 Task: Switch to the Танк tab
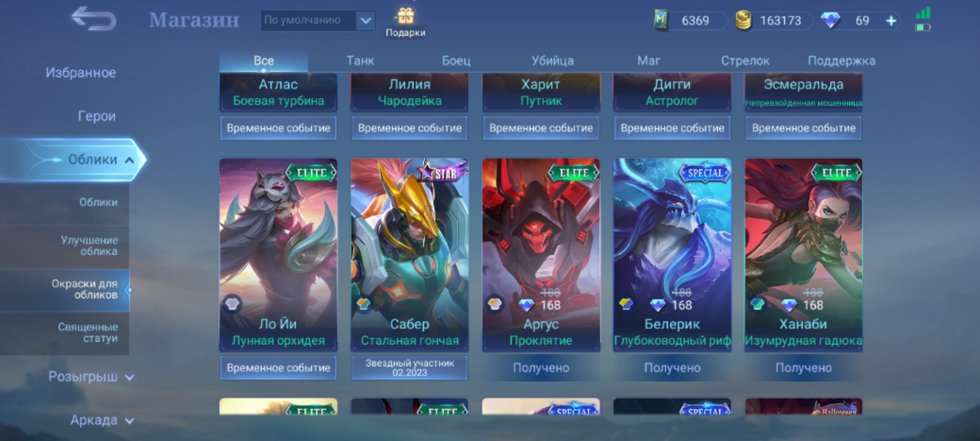coord(360,61)
